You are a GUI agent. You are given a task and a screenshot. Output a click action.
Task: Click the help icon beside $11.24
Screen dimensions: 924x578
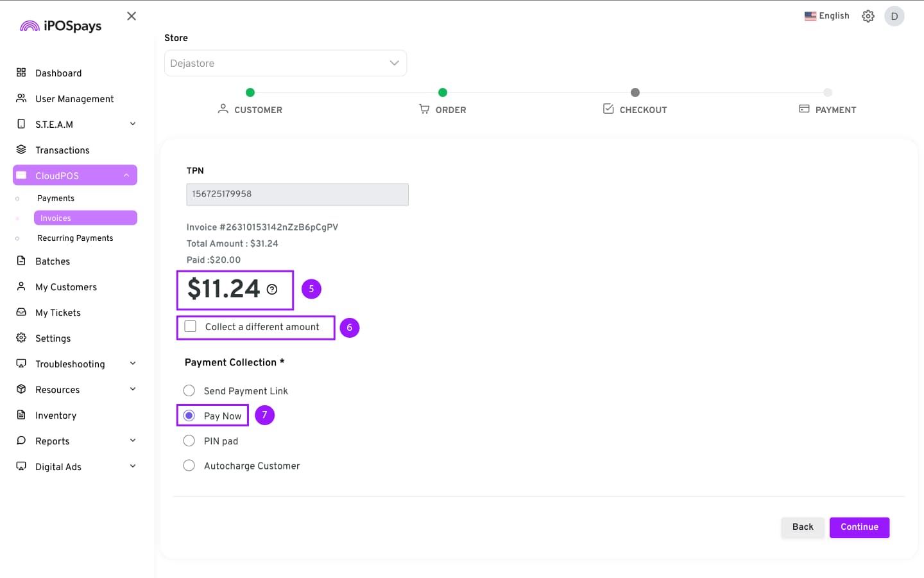[x=272, y=290]
